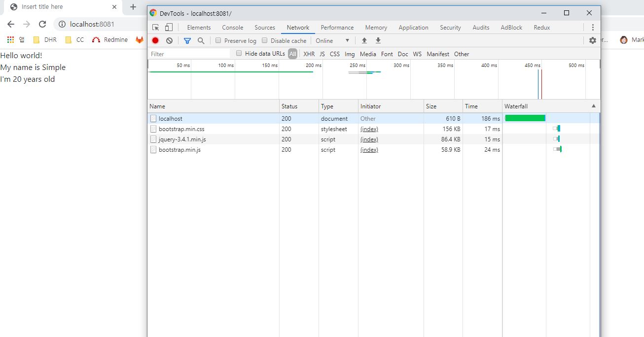Switch to the Elements tab
The height and width of the screenshot is (337, 644).
coord(199,28)
